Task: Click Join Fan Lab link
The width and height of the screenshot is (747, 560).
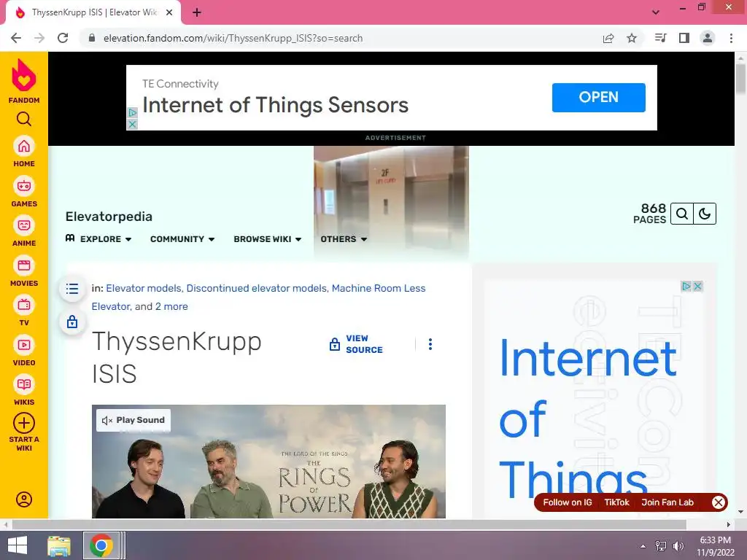Action: click(x=667, y=502)
